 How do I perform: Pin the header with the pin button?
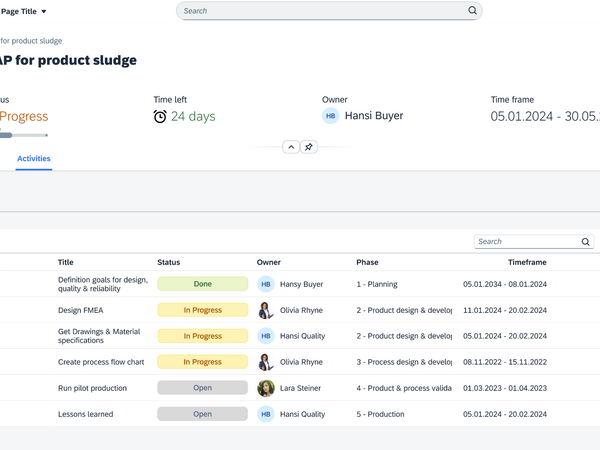pos(309,147)
